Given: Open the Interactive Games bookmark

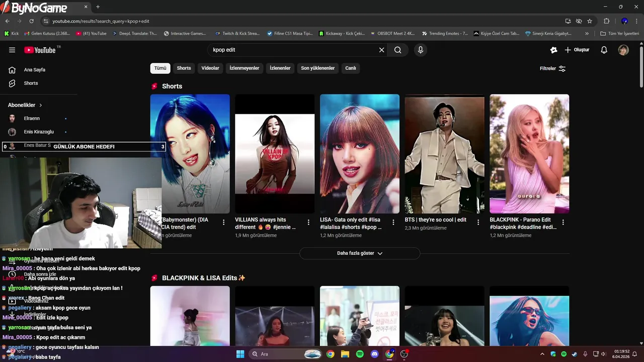Looking at the screenshot, I should tap(185, 34).
